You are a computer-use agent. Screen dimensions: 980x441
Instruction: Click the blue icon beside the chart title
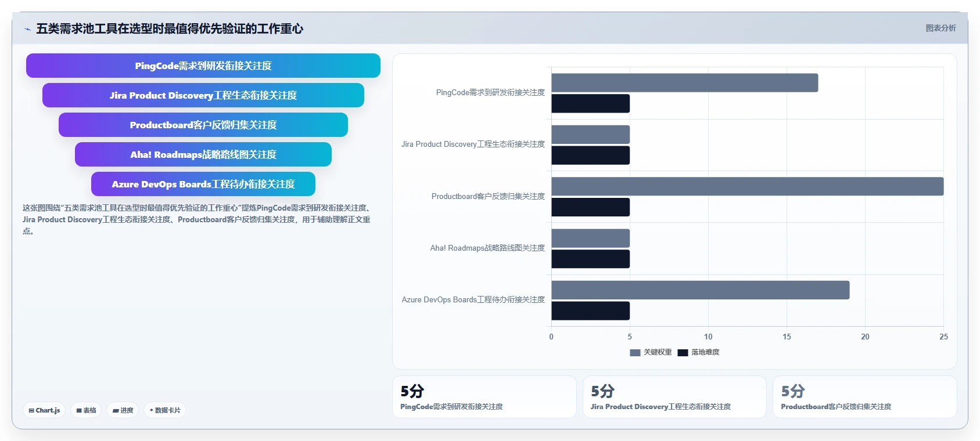click(x=27, y=29)
